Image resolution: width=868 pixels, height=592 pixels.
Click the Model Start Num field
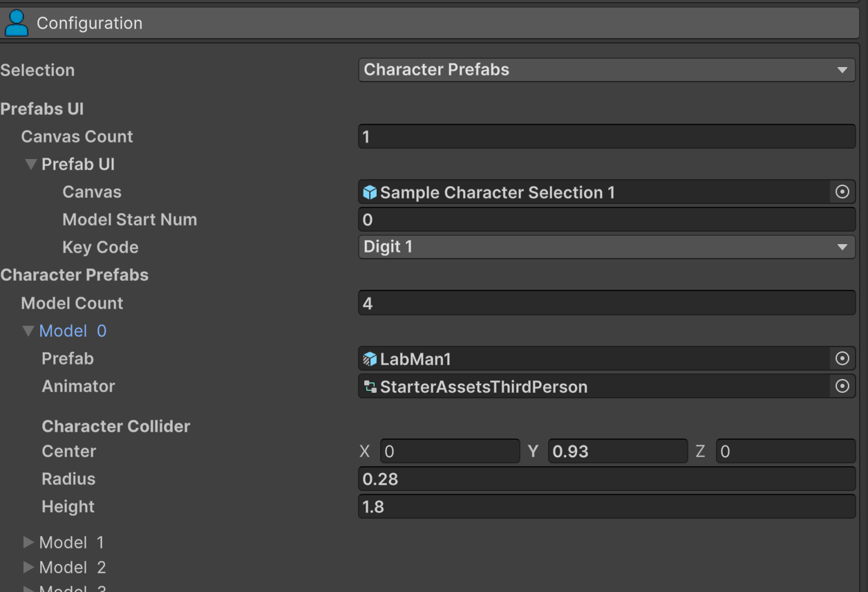coord(606,220)
